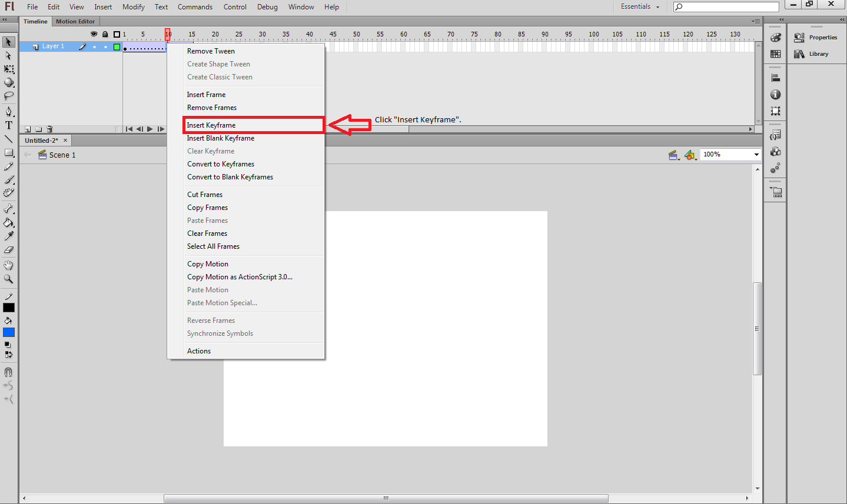The image size is (847, 504).
Task: Toggle visibility of all layers with eye icon
Action: coord(94,34)
